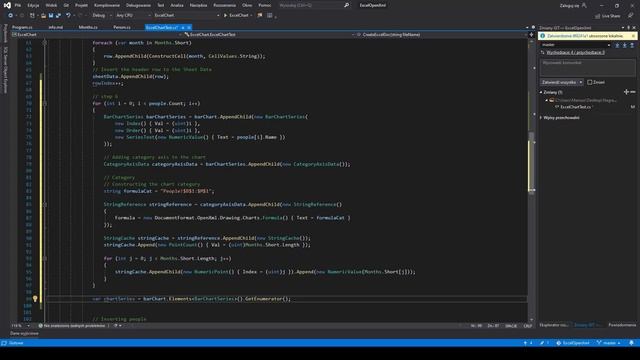This screenshot has height=360, width=640.
Task: Open the master branch dropdown
Action: [576, 45]
